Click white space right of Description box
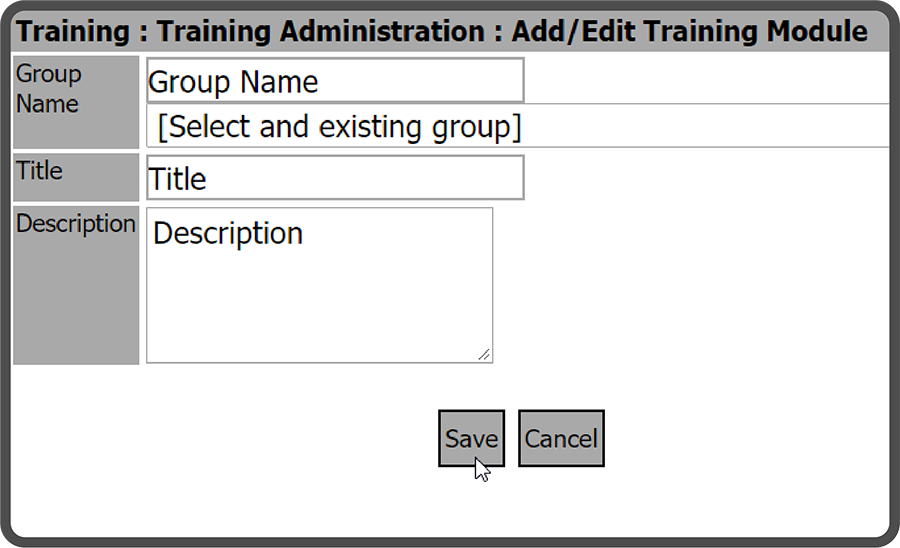The width and height of the screenshot is (900, 548). coord(690,285)
